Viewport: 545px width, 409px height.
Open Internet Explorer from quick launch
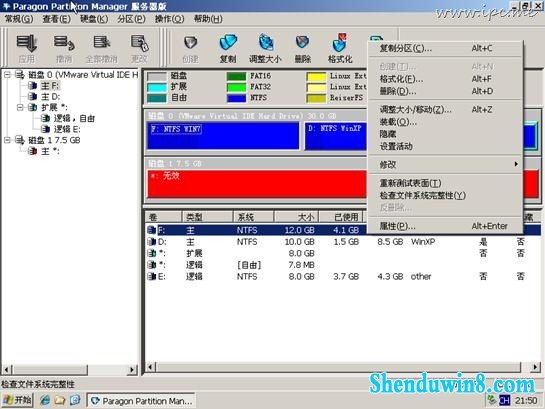(44, 401)
